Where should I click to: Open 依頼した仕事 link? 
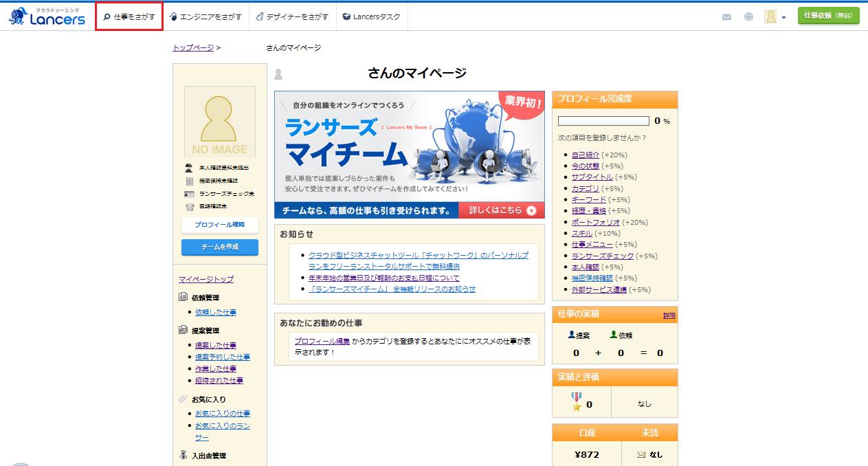tap(216, 312)
